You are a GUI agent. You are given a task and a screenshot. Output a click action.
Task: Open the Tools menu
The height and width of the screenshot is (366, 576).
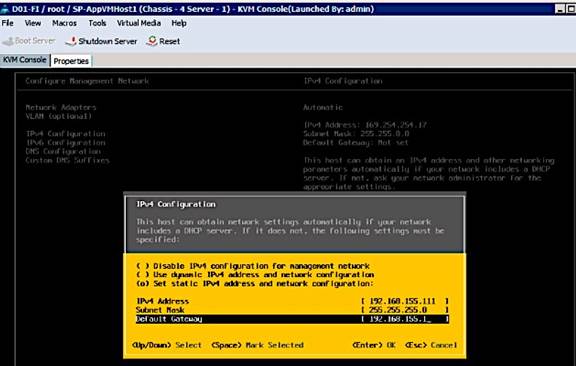click(x=97, y=23)
